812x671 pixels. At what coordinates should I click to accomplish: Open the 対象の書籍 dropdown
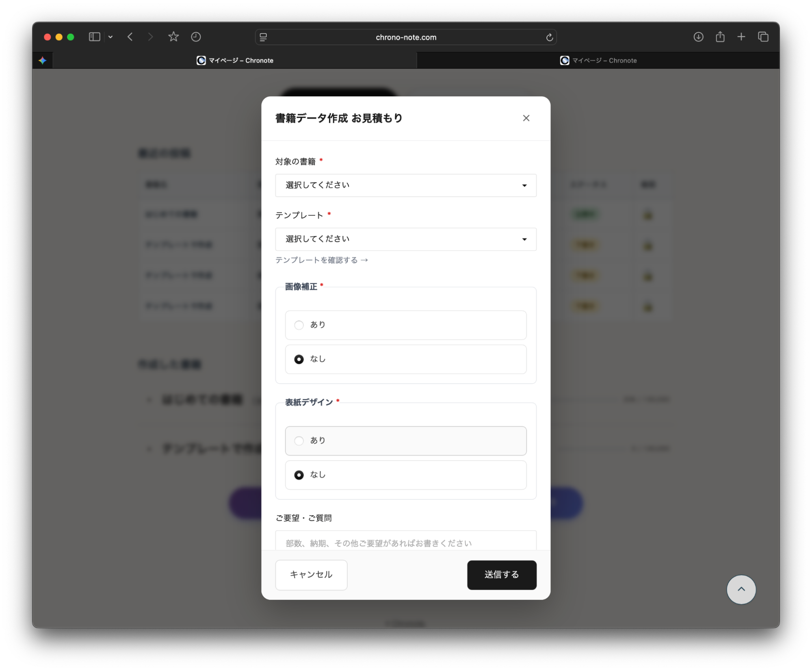point(405,185)
